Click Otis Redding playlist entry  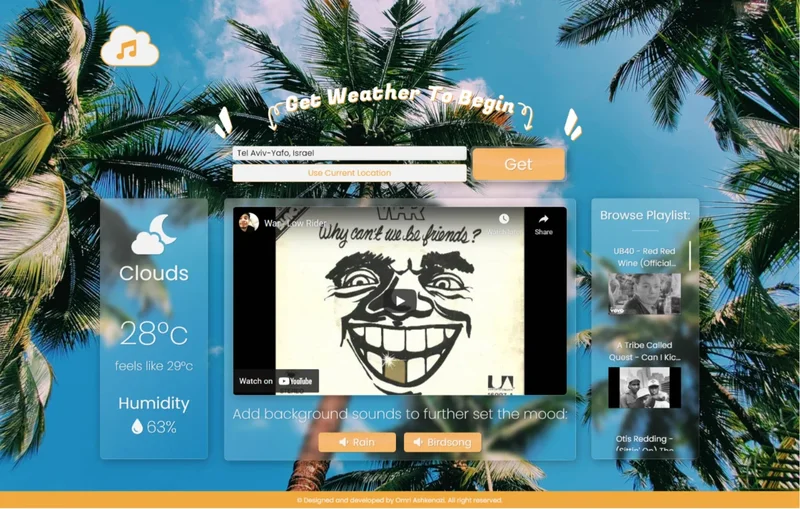[644, 443]
